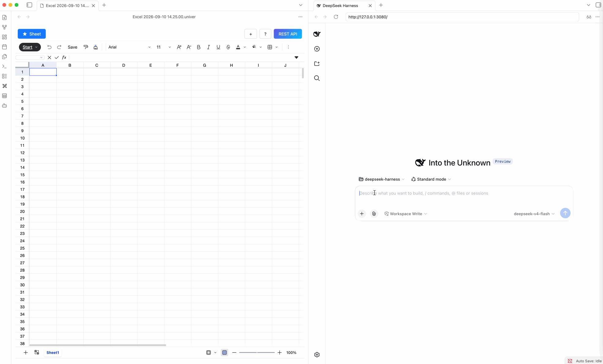Click the new chat plus-circle sidebar icon
Viewport: 603px width, 364px height.
point(317,49)
